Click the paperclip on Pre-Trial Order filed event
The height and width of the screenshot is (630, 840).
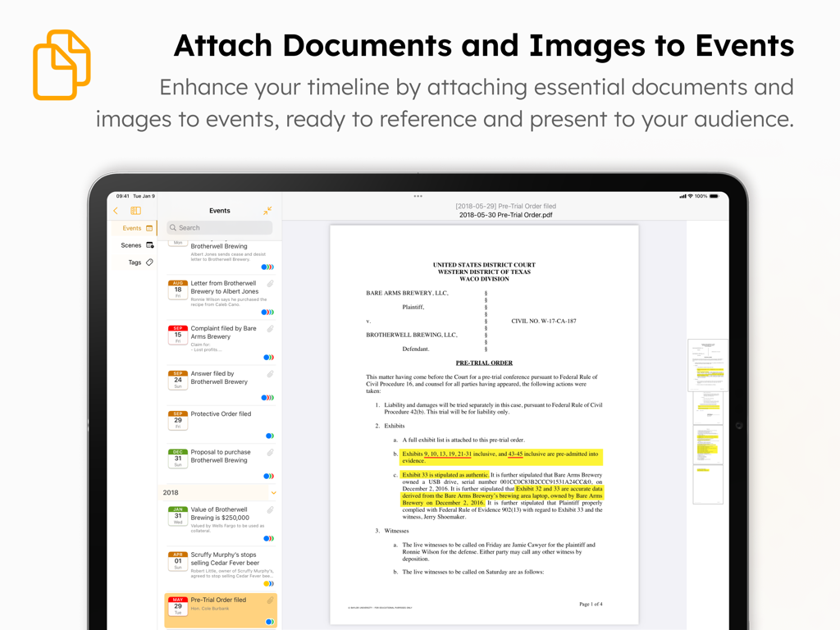(x=268, y=599)
